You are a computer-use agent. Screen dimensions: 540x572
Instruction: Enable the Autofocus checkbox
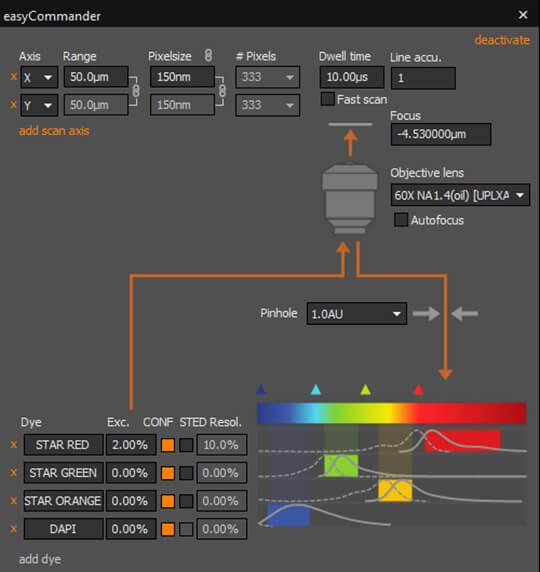401,220
